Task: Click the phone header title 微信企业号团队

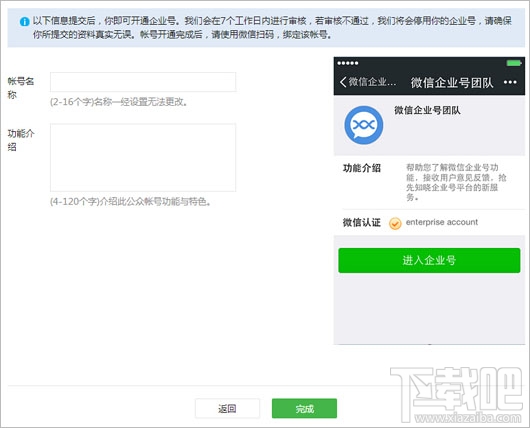Action: coord(452,82)
